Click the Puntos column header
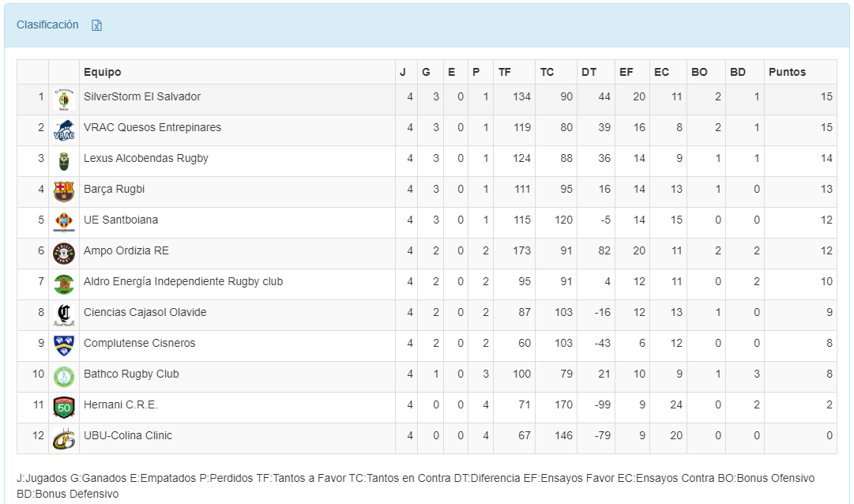The image size is (854, 504). 787,72
